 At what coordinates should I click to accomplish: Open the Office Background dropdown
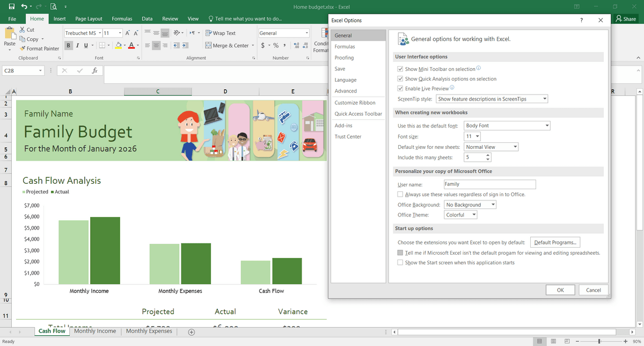click(x=470, y=205)
